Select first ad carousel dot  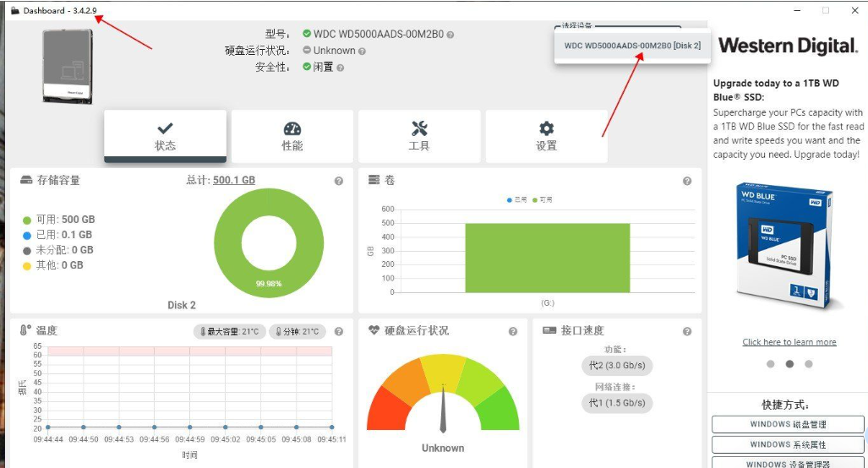(771, 364)
